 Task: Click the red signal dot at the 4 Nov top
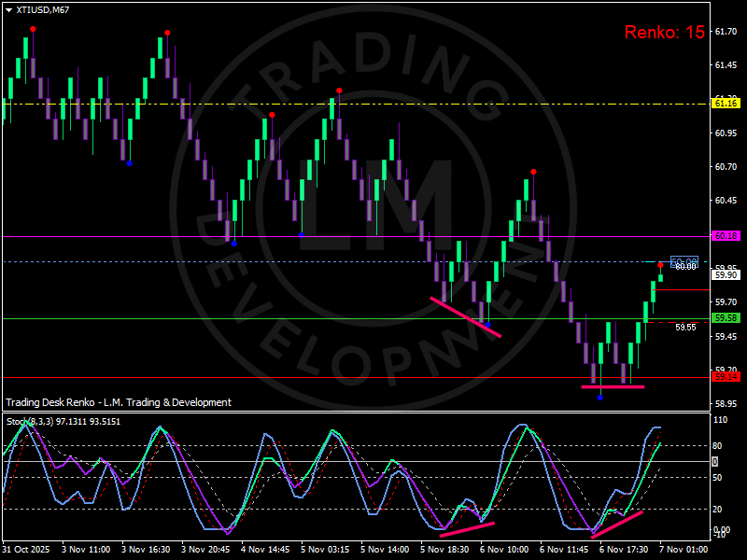pyautogui.click(x=270, y=116)
